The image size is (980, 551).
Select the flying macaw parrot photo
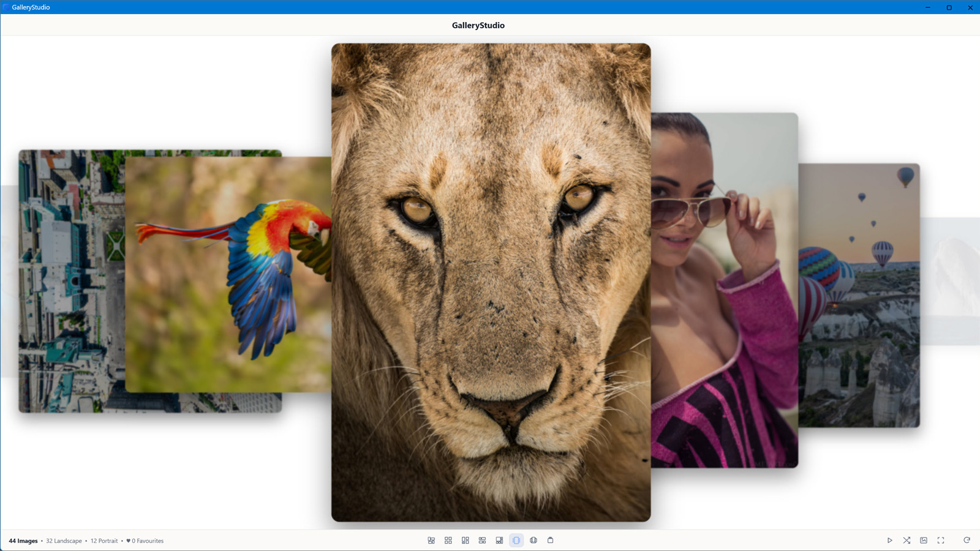(x=228, y=274)
